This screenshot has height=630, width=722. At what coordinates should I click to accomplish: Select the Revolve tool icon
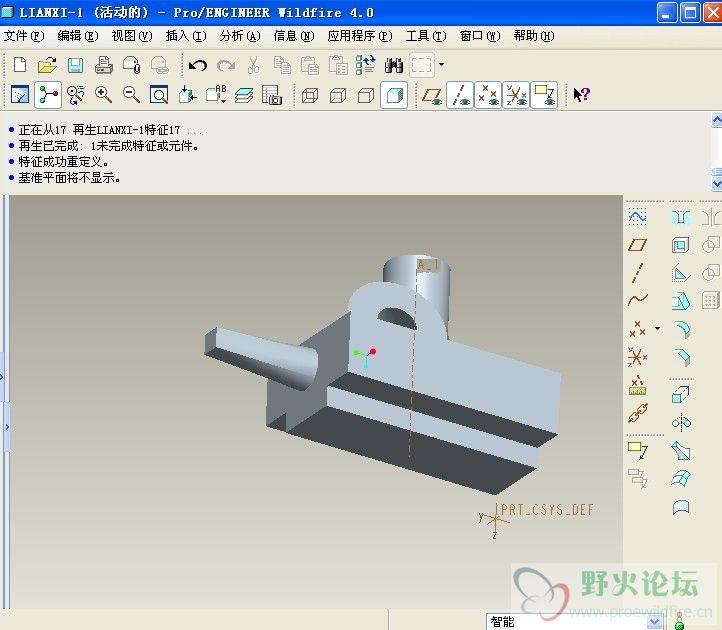coord(681,422)
